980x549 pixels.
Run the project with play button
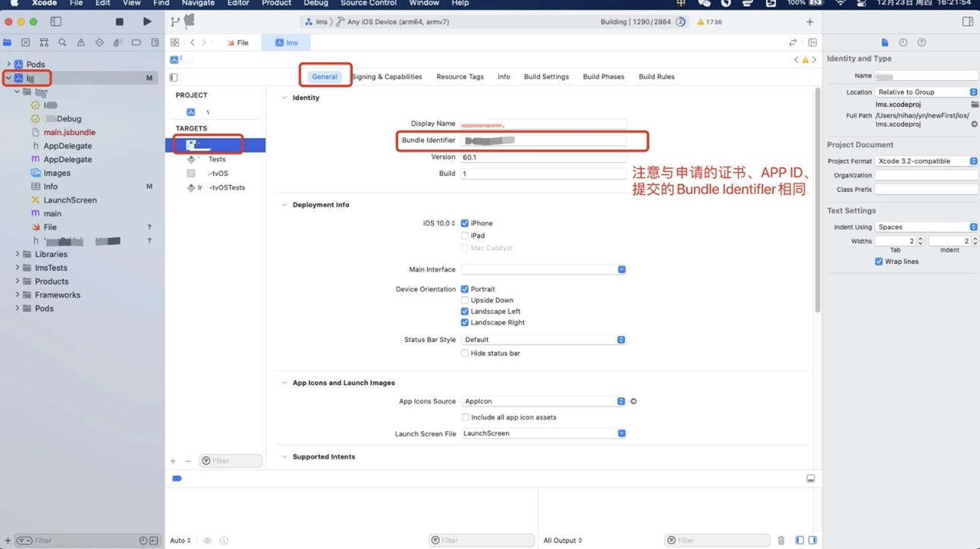point(147,22)
